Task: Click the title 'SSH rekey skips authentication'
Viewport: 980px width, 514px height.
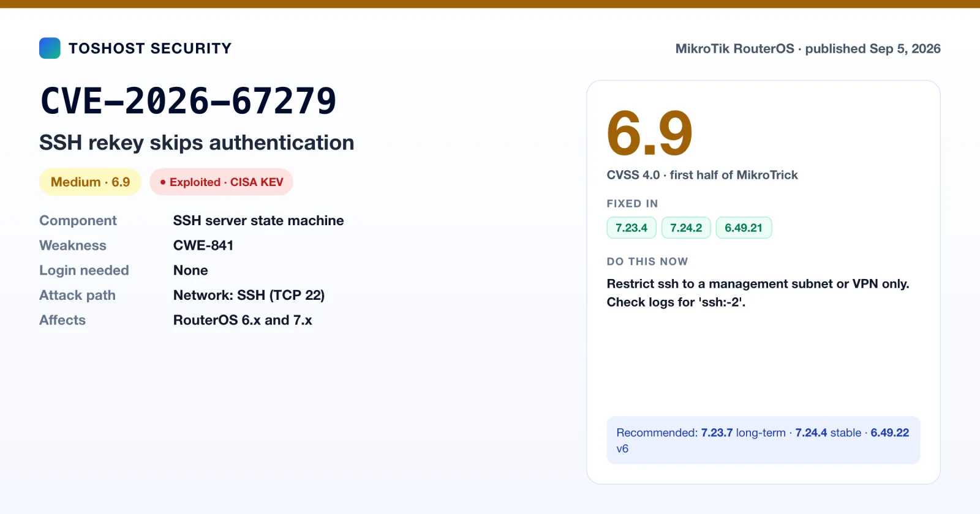Action: click(x=197, y=143)
